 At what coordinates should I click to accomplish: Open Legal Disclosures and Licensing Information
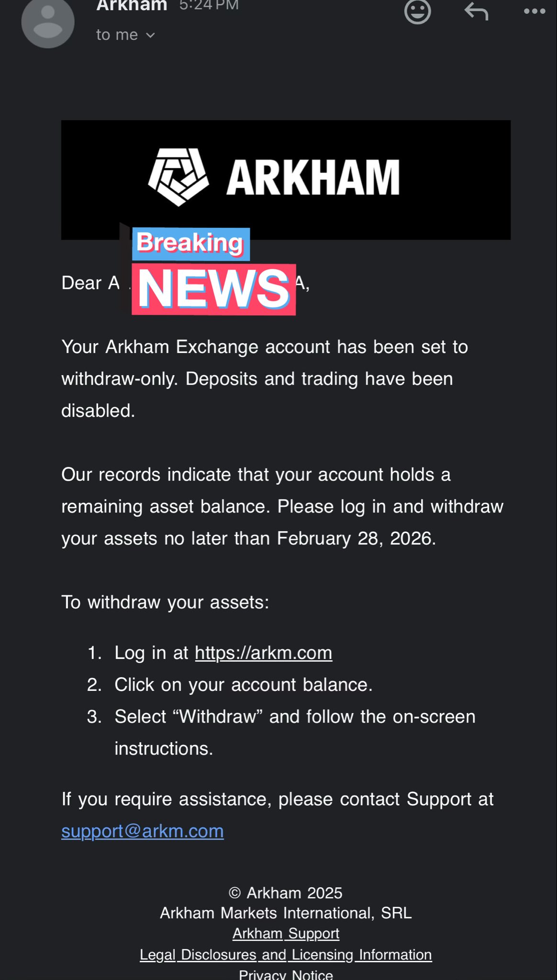[x=286, y=954]
